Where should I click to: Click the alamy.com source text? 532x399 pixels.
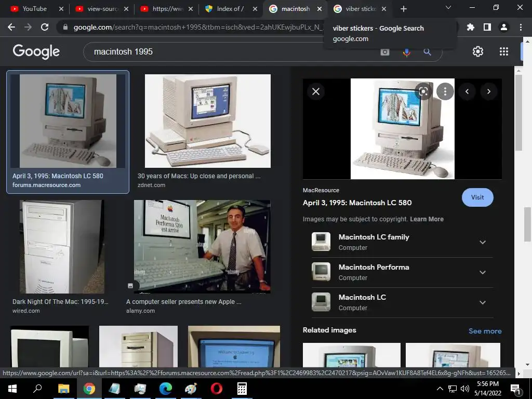coord(140,311)
